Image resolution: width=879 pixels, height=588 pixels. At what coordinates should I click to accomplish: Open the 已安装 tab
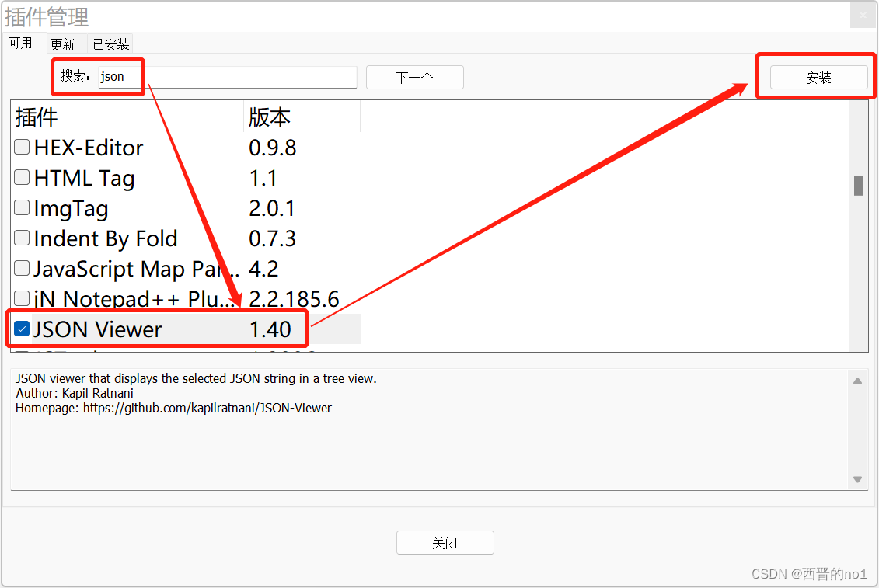tap(110, 44)
